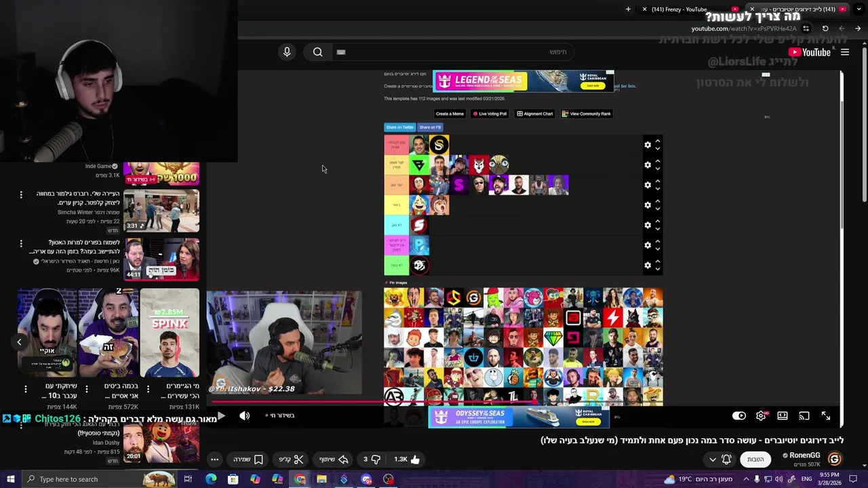The image size is (868, 488).
Task: Click notification bell for RonenGG
Action: click(726, 459)
